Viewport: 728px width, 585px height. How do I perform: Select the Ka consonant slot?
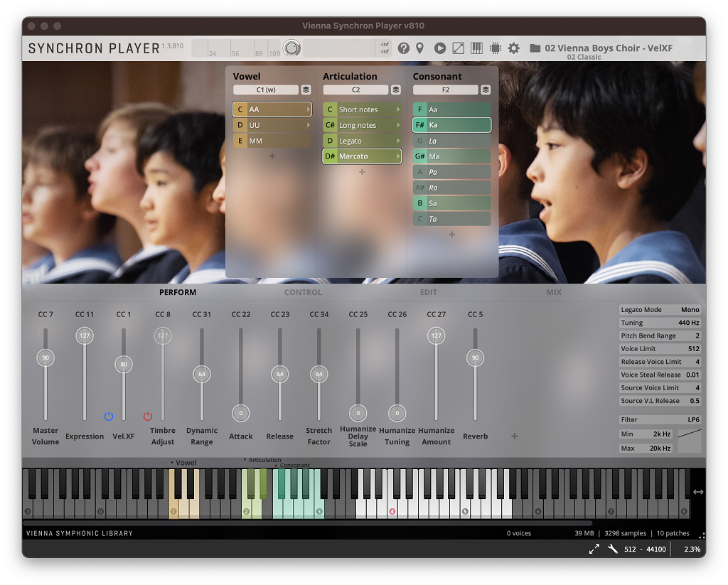(451, 125)
